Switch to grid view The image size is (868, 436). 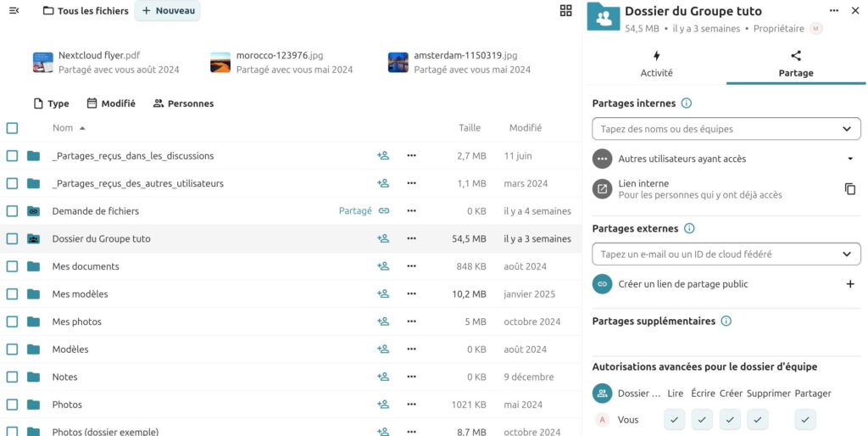565,10
